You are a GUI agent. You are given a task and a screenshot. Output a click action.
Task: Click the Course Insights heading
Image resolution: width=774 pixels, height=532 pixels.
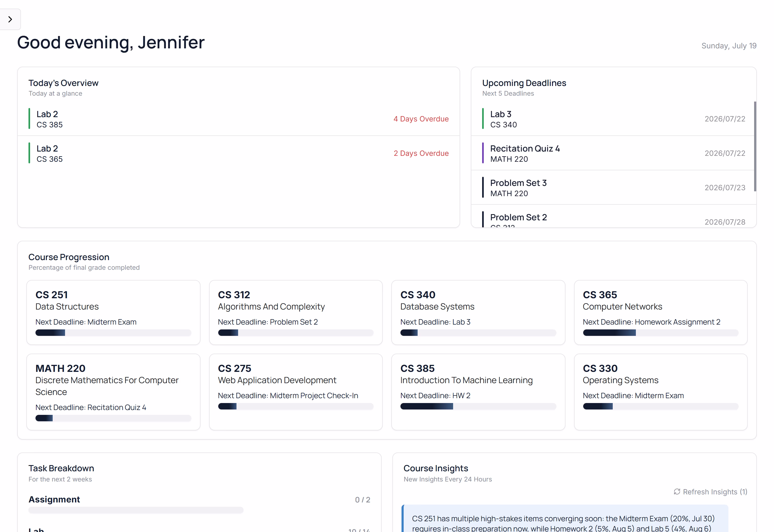point(436,468)
